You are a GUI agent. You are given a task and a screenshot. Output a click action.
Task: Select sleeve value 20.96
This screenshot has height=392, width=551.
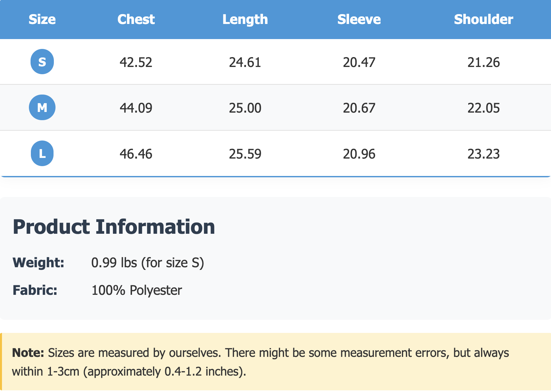[359, 154]
